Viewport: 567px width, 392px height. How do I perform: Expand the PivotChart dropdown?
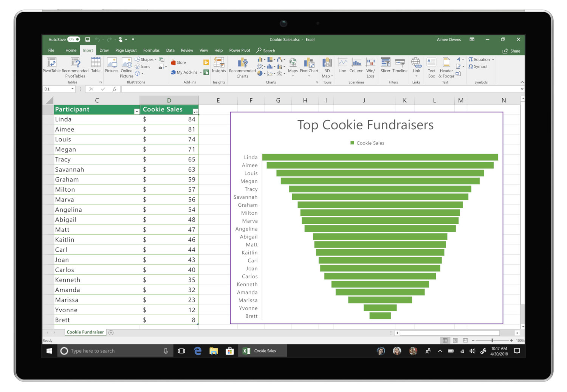(x=309, y=76)
